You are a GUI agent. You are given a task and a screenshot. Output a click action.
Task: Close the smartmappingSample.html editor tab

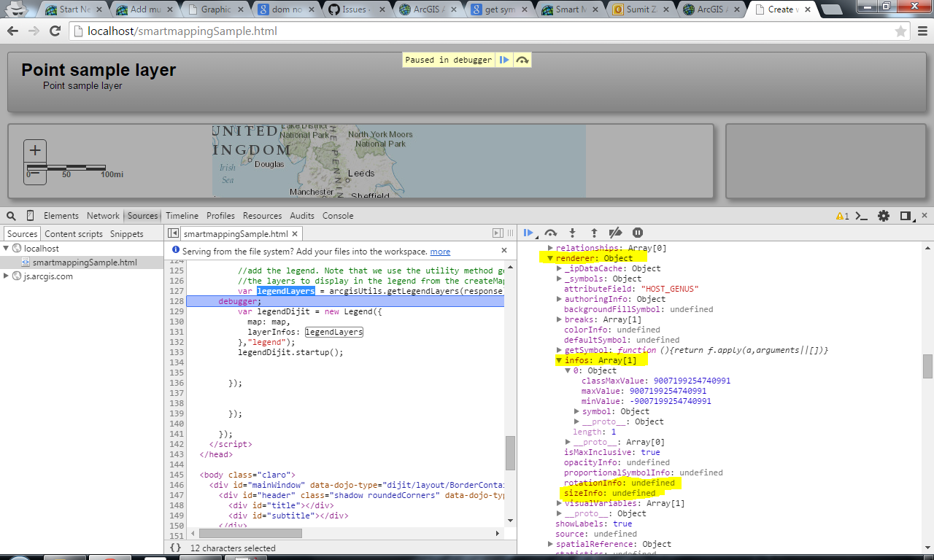[296, 234]
